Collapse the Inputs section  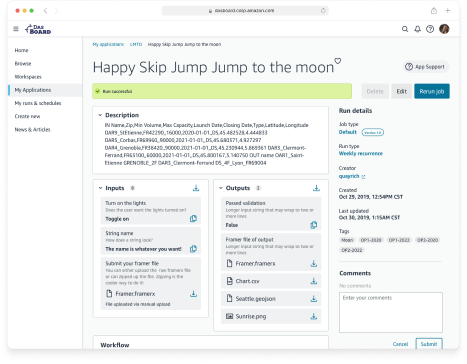[x=100, y=188]
